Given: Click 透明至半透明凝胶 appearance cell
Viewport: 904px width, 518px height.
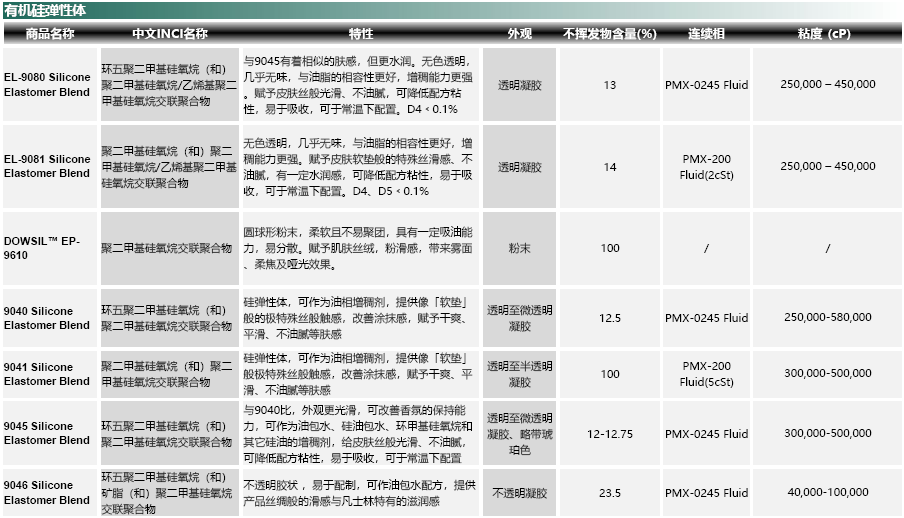Looking at the screenshot, I should 519,374.
